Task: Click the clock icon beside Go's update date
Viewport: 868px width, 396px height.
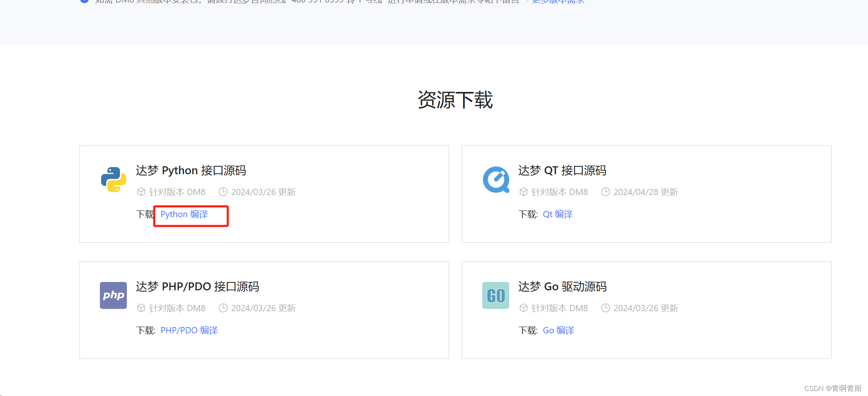Action: pos(605,308)
